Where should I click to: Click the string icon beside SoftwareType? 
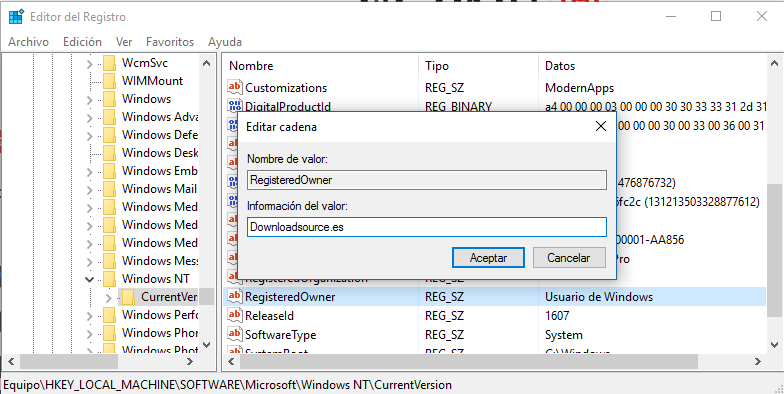click(234, 334)
